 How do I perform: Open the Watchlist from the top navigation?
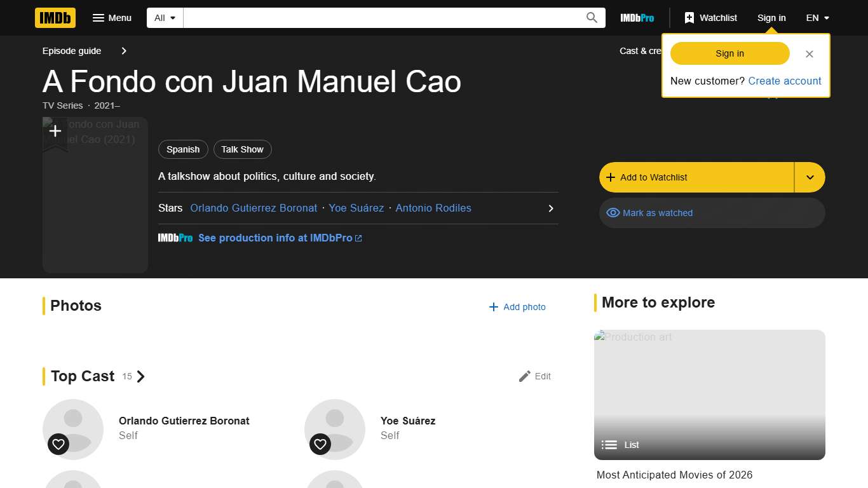[x=710, y=18]
